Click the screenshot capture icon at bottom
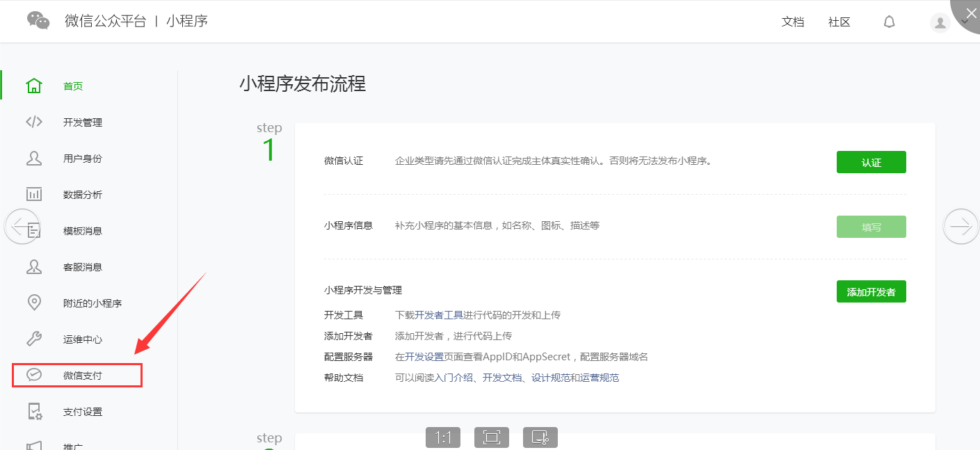The image size is (980, 450). (x=540, y=437)
